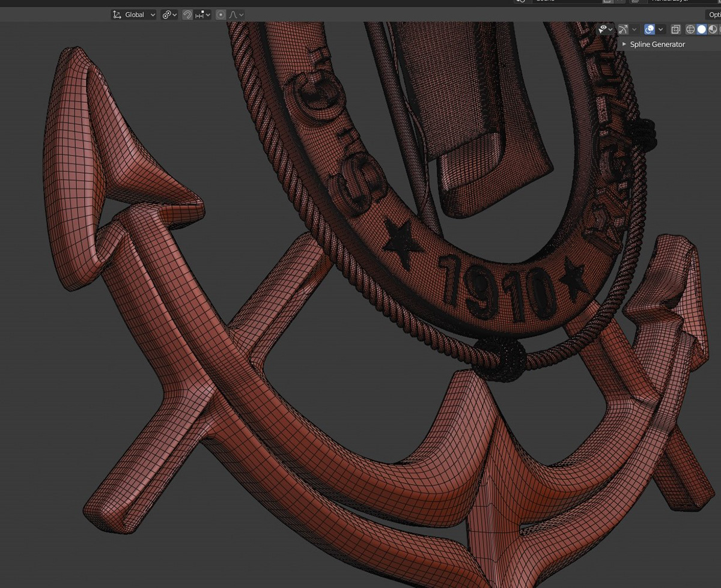Open the proportional falloff curve dropdown

tap(236, 14)
